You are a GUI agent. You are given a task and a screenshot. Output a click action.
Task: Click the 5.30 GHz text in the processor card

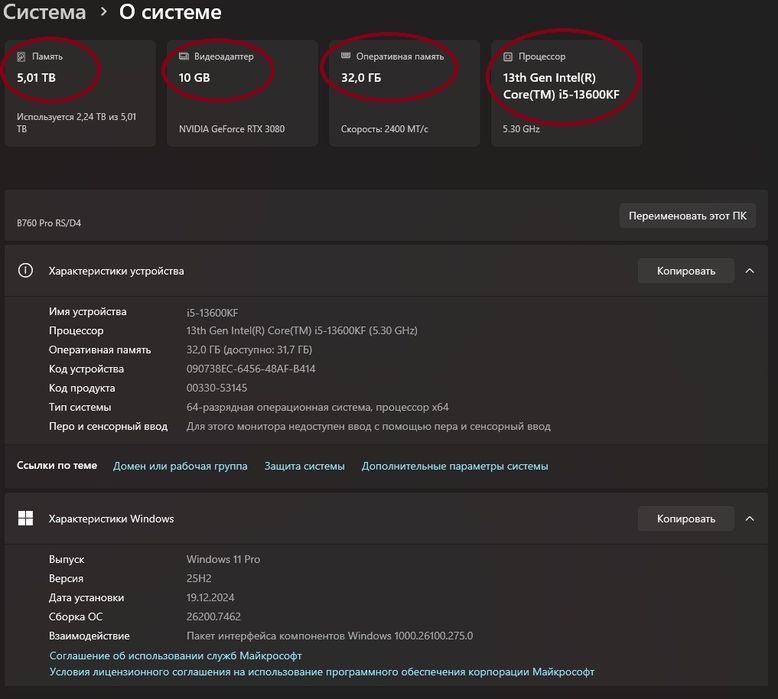click(x=521, y=129)
